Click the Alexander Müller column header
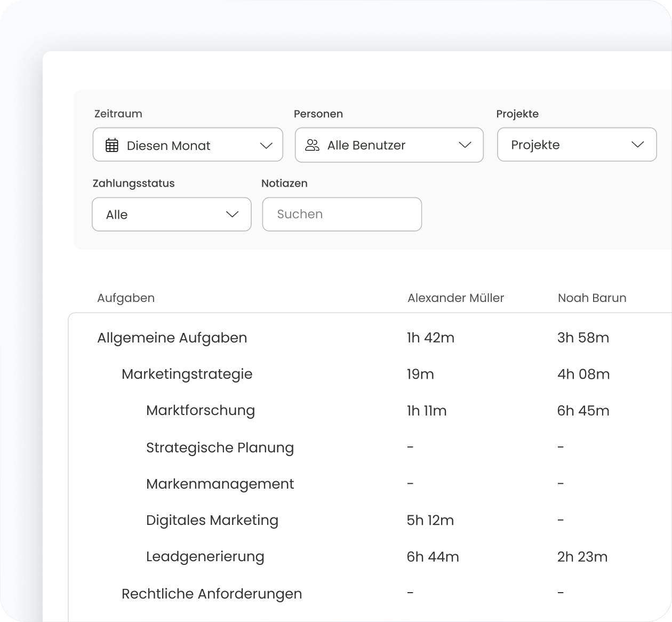The image size is (672, 622). pyautogui.click(x=455, y=298)
